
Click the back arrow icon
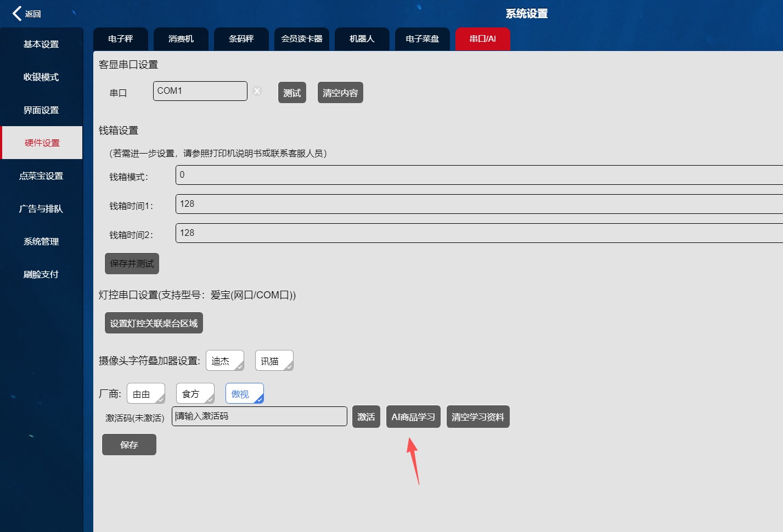click(18, 14)
